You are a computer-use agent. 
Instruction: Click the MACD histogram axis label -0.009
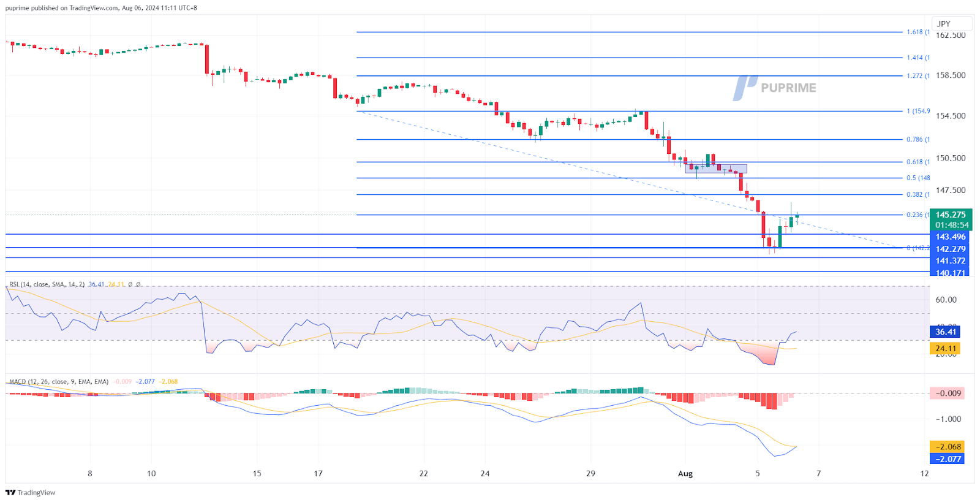947,394
